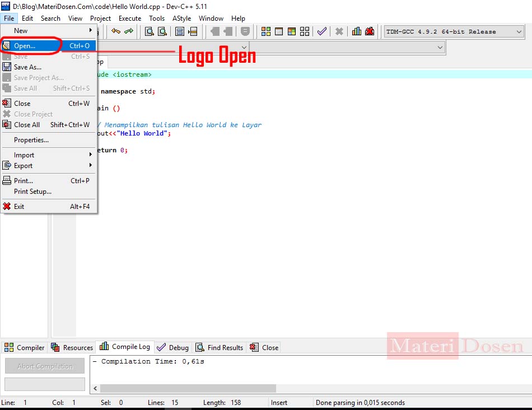The image size is (532, 410).
Task: Open the TDM-GCC compiler set dropdown
Action: [x=454, y=31]
